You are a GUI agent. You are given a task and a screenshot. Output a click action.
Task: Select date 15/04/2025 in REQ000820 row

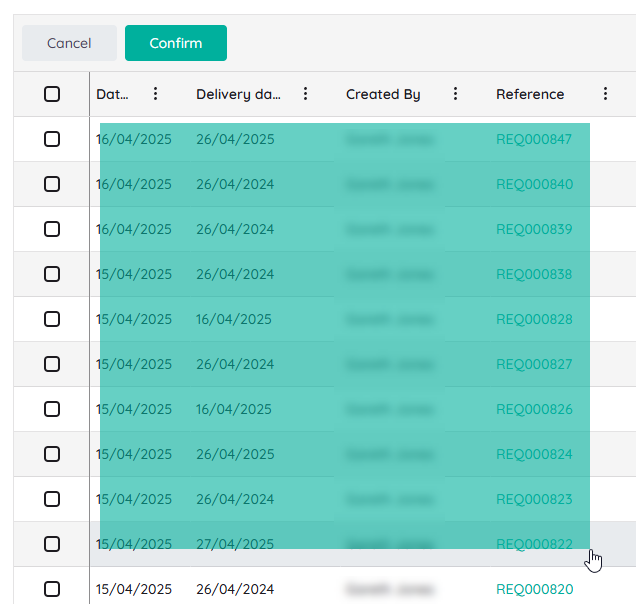coord(134,589)
